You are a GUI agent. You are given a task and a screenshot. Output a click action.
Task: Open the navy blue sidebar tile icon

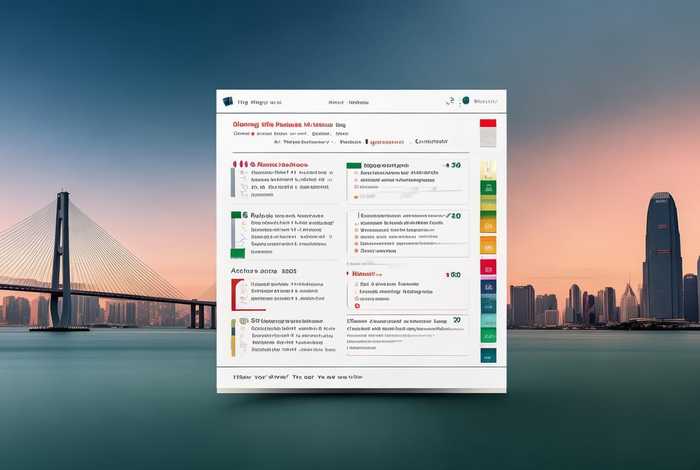pyautogui.click(x=488, y=289)
